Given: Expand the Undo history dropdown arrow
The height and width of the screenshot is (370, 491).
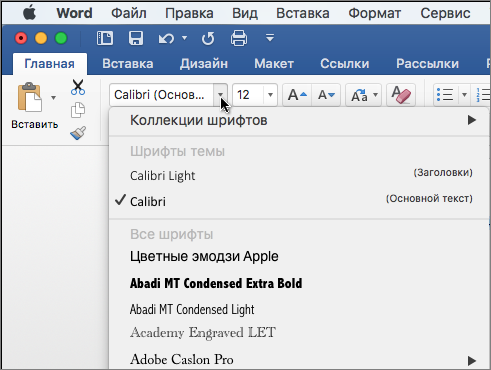Looking at the screenshot, I should tap(184, 38).
